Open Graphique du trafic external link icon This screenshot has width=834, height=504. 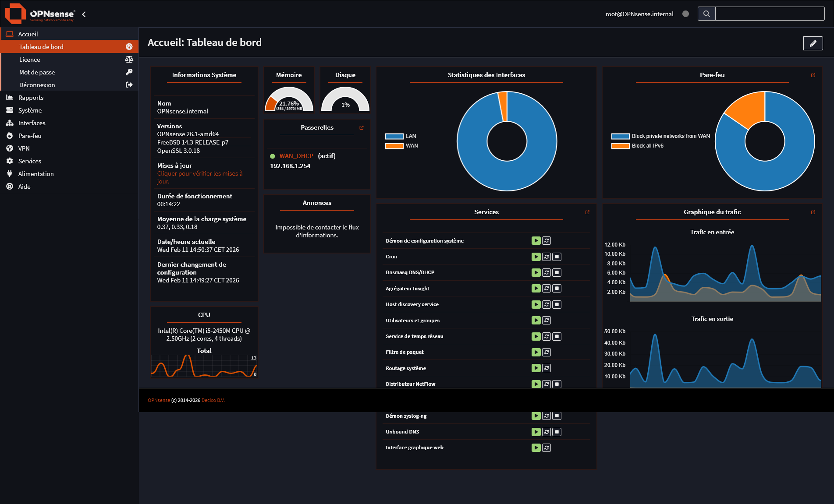point(813,212)
